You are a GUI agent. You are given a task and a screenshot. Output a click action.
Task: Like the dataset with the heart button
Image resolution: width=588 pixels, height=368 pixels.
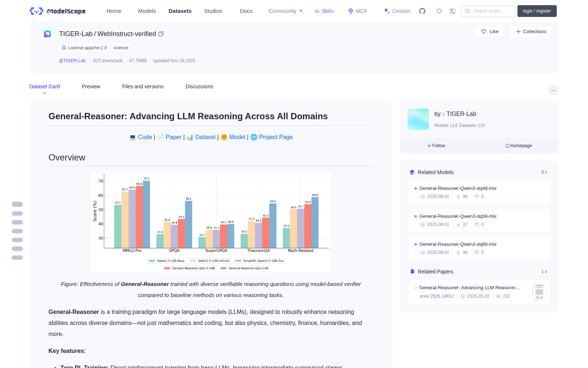click(490, 32)
